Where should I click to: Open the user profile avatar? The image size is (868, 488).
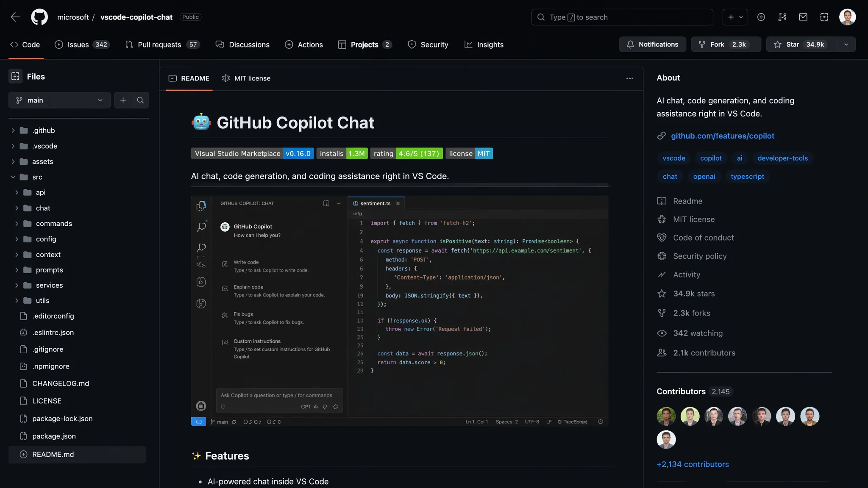click(x=848, y=17)
